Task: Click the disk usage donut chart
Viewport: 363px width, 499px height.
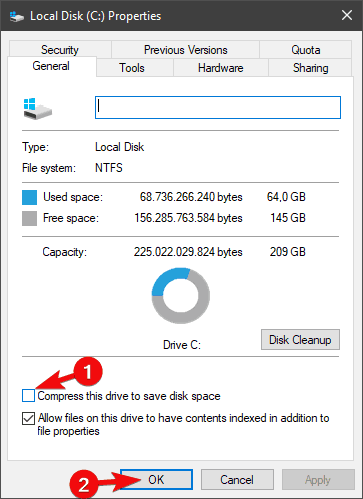Action: pos(181,296)
